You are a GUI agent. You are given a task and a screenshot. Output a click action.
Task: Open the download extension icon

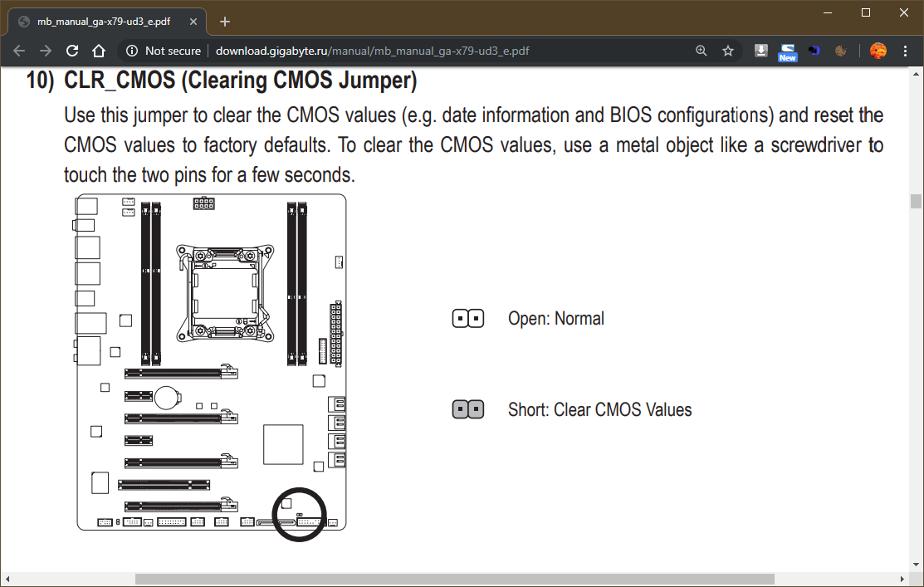tap(760, 51)
